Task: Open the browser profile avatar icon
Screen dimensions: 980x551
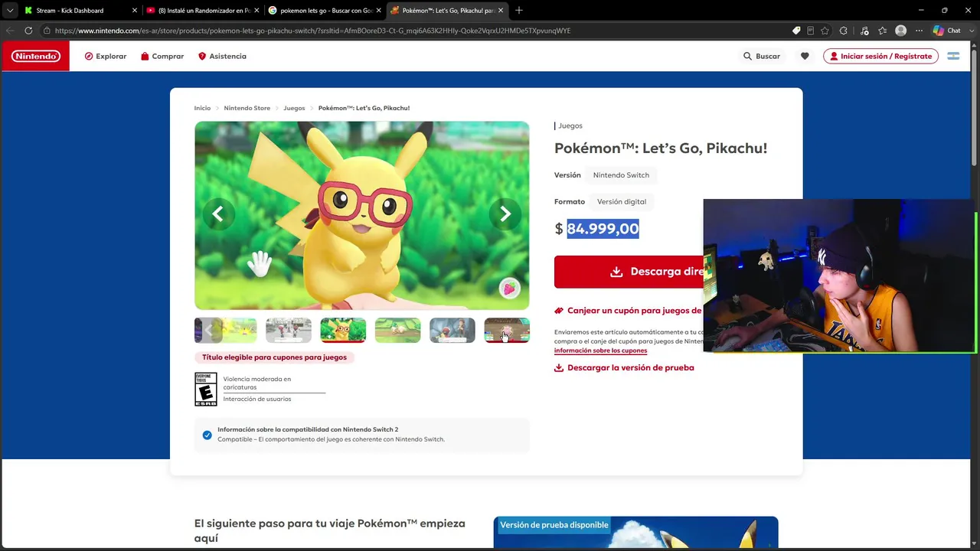Action: click(x=900, y=31)
